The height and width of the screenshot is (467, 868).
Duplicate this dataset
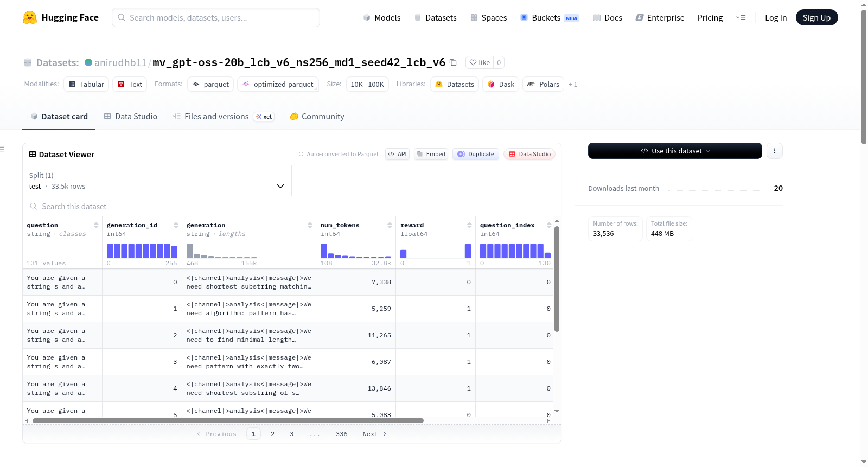(x=476, y=154)
